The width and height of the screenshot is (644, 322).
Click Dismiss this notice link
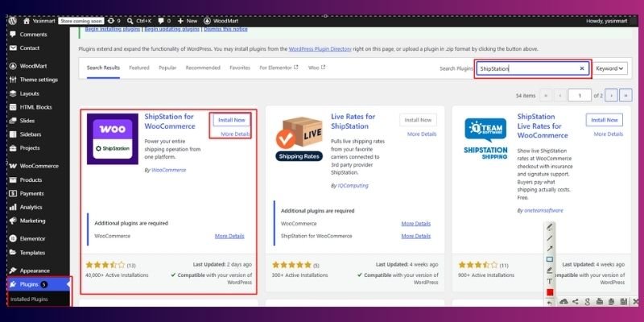[x=225, y=29]
